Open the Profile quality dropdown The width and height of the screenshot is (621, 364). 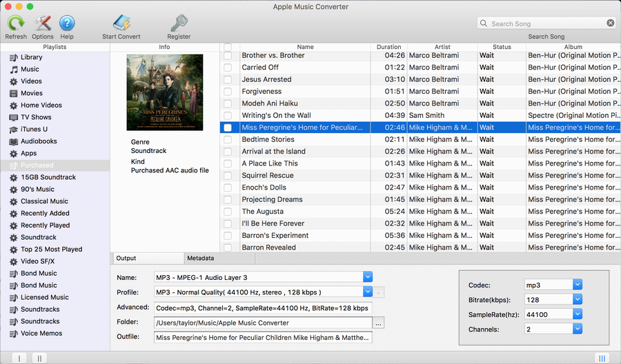coord(368,292)
